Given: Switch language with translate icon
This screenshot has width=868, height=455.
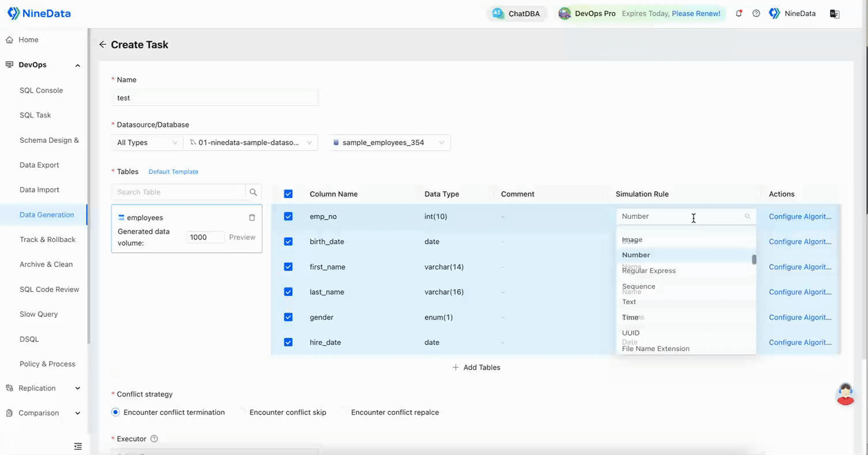Looking at the screenshot, I should (835, 13).
